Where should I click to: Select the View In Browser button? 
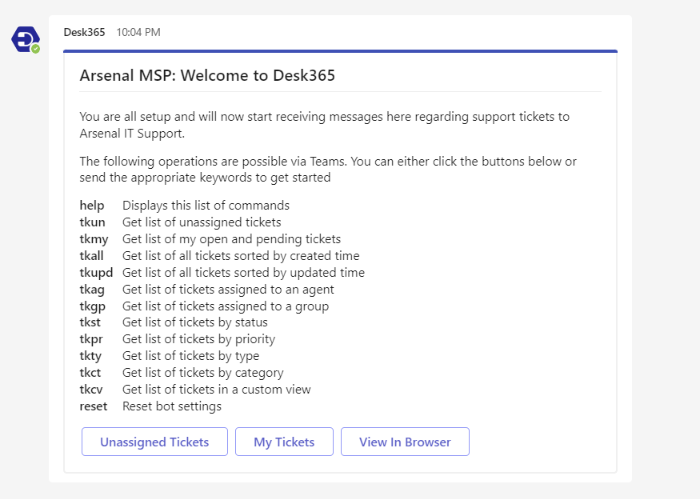(405, 442)
